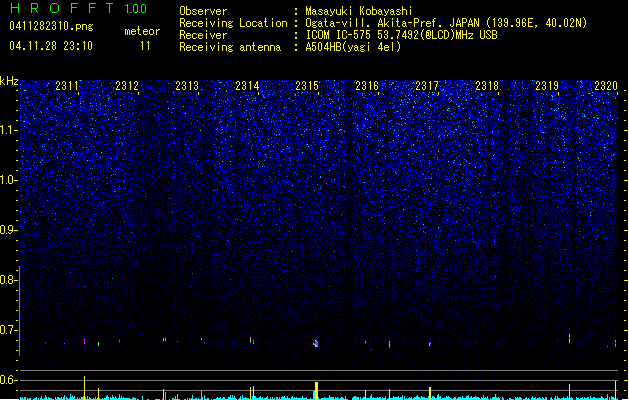
Task: Click the 1.0 kHz axis label
Action: coord(8,180)
